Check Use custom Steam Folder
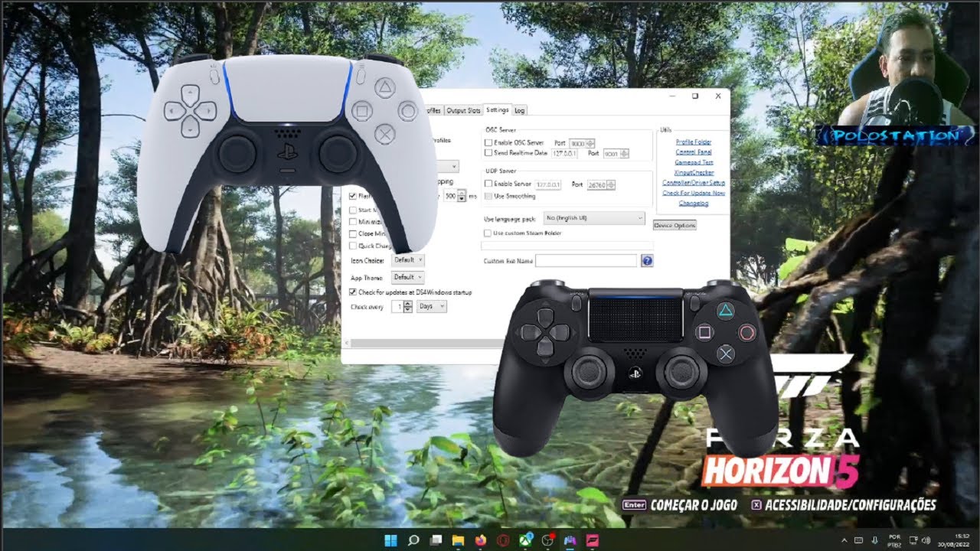980x551 pixels. [x=488, y=233]
